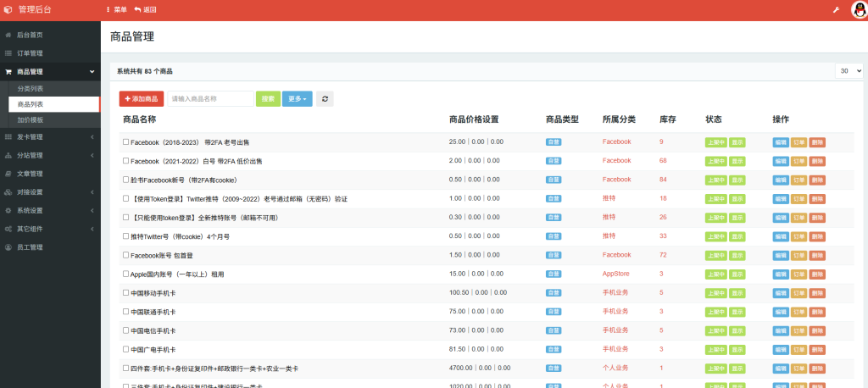The image size is (868, 388).
Task: Click the home icon next to 后台首页
Action: [8, 35]
